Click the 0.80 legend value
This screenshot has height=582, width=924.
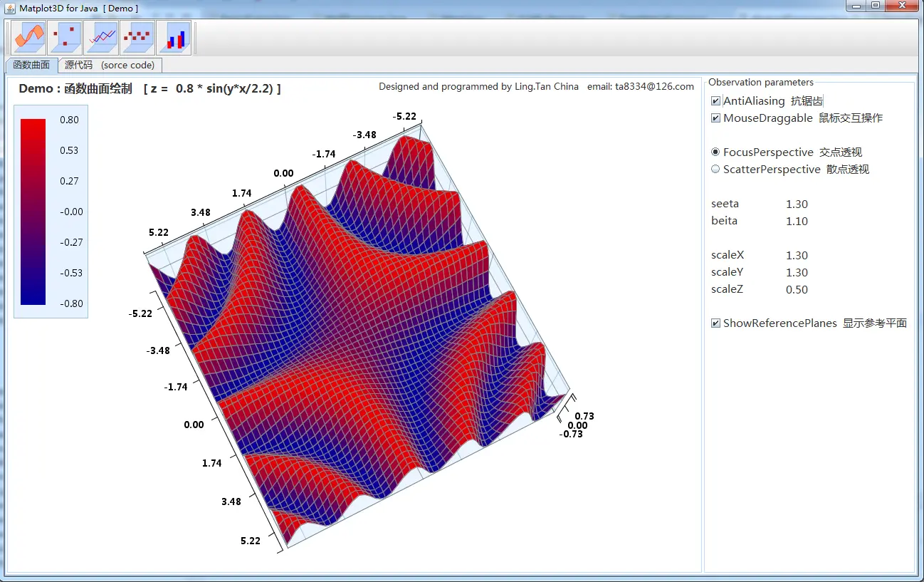70,120
